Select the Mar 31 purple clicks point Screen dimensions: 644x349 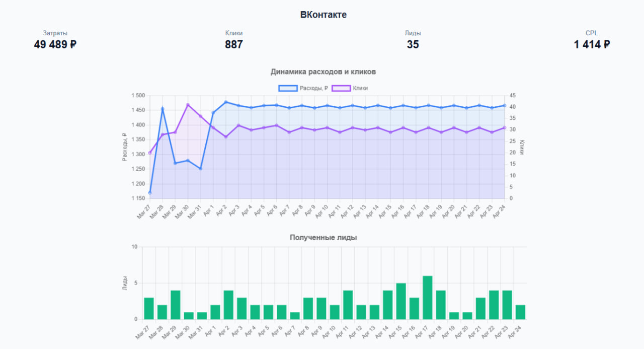(200, 116)
